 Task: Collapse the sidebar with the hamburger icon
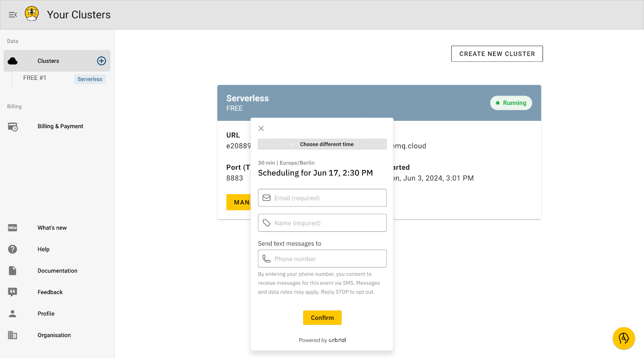click(13, 15)
